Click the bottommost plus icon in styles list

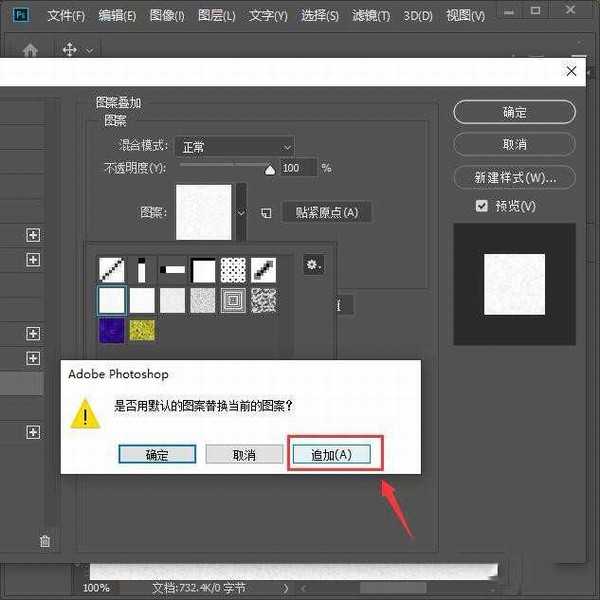click(x=33, y=432)
